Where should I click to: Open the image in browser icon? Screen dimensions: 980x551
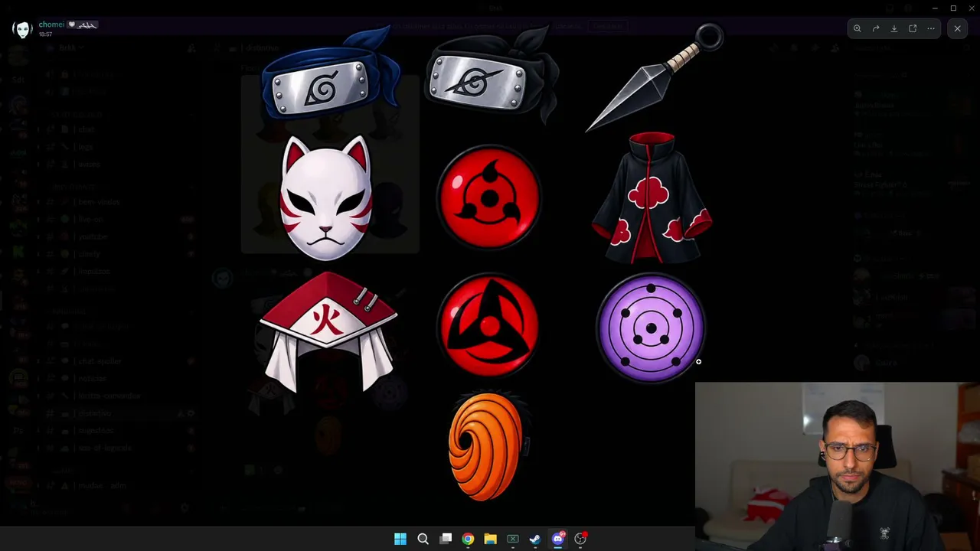pyautogui.click(x=913, y=28)
